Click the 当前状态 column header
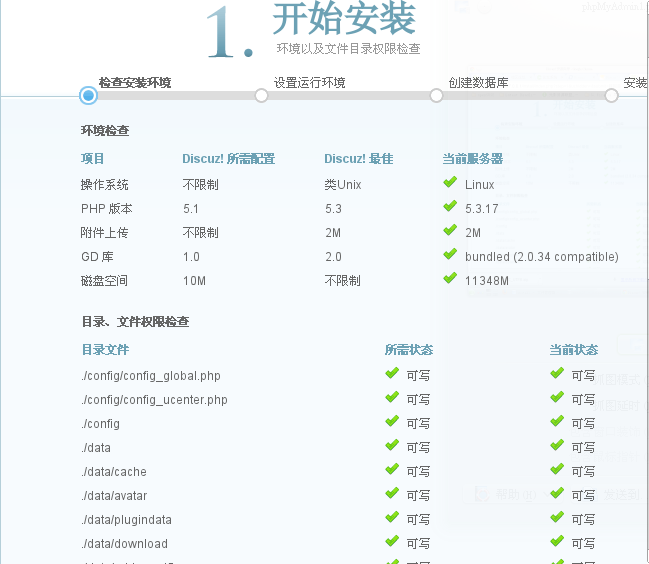 click(574, 350)
